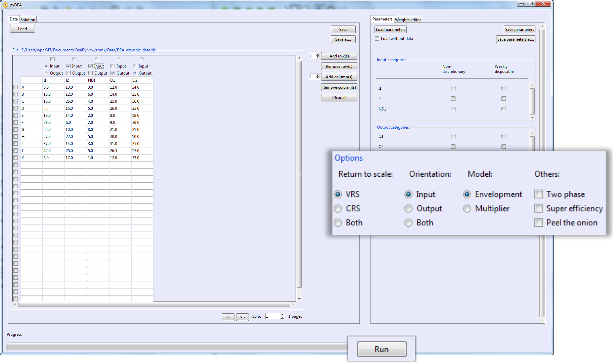Click Save parameters button
The image size is (613, 364).
(x=520, y=30)
